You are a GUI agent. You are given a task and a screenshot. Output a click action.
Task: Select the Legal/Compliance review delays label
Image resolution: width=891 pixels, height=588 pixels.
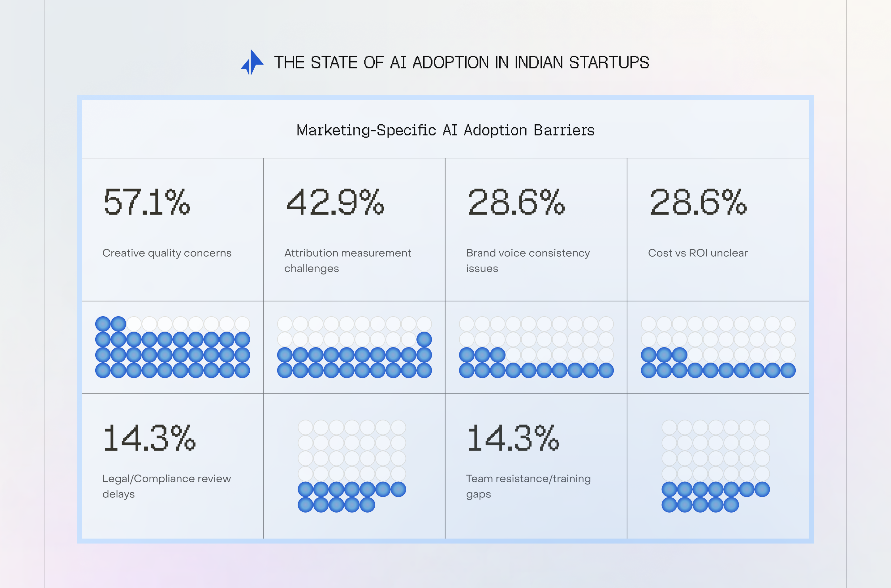coord(166,486)
